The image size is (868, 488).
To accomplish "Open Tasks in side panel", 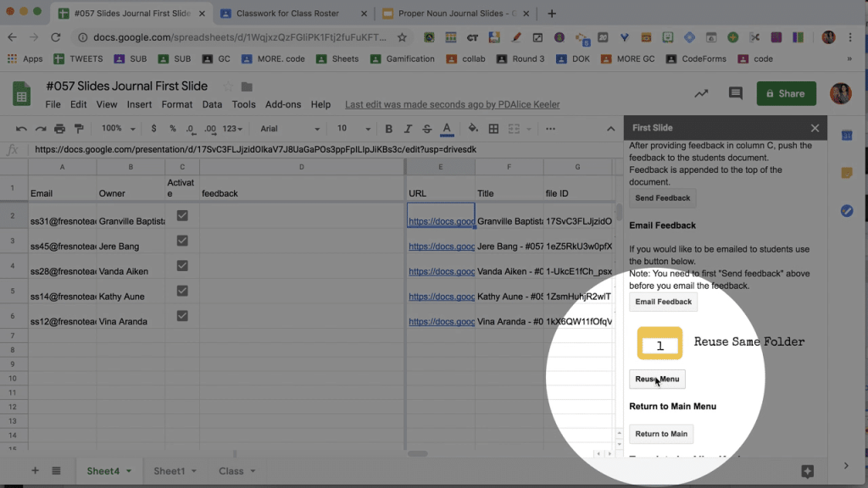I will tap(847, 211).
